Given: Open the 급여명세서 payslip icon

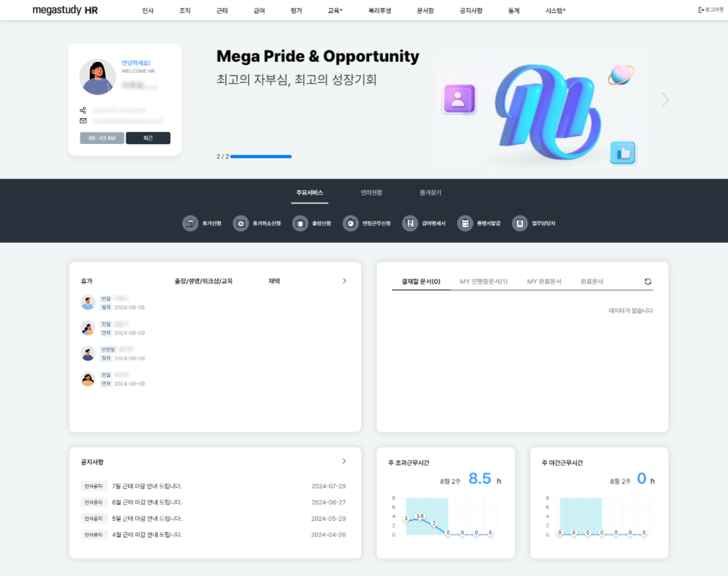Looking at the screenshot, I should pos(410,224).
